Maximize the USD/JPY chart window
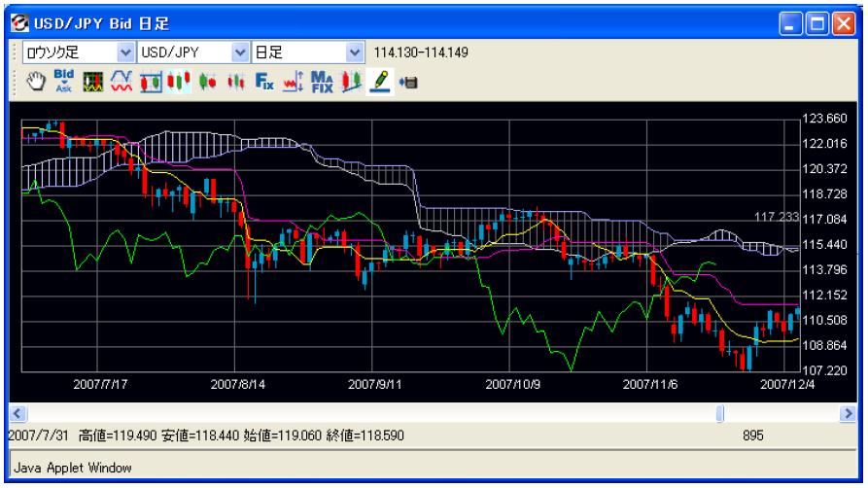Image resolution: width=868 pixels, height=488 pixels. click(817, 24)
